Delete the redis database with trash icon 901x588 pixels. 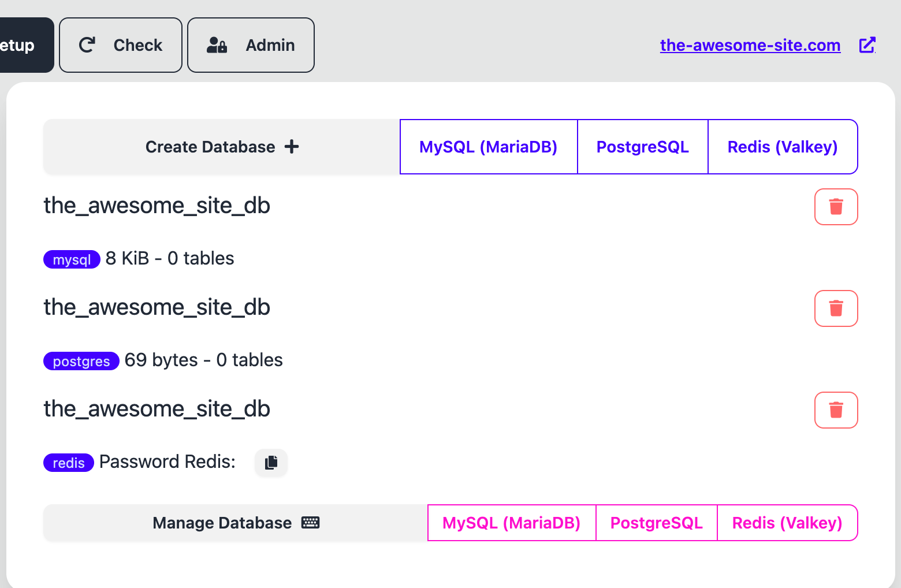click(x=836, y=410)
